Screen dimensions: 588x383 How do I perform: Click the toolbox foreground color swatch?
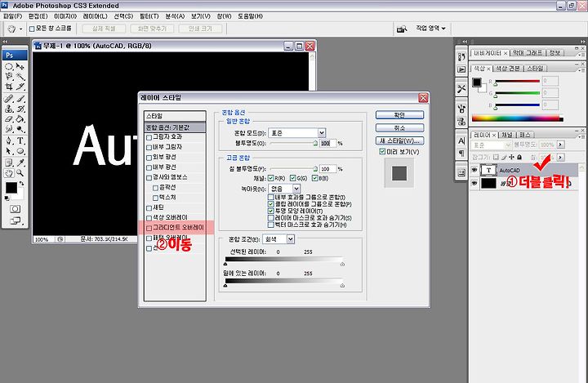11,188
